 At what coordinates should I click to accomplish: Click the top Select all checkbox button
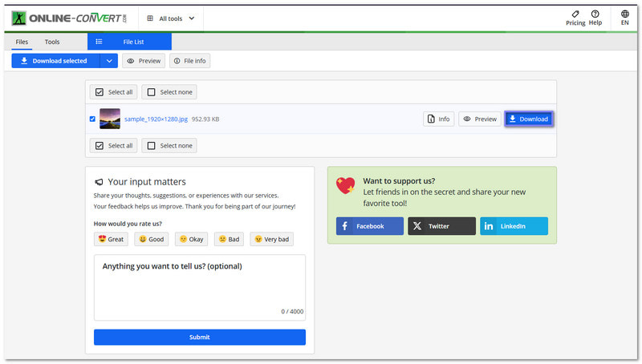pyautogui.click(x=112, y=92)
